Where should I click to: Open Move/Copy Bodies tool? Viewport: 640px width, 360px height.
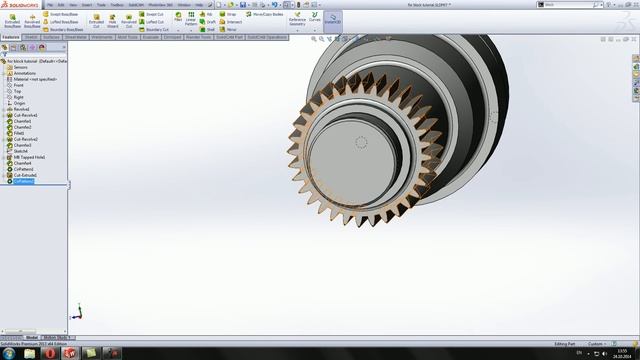pos(264,14)
